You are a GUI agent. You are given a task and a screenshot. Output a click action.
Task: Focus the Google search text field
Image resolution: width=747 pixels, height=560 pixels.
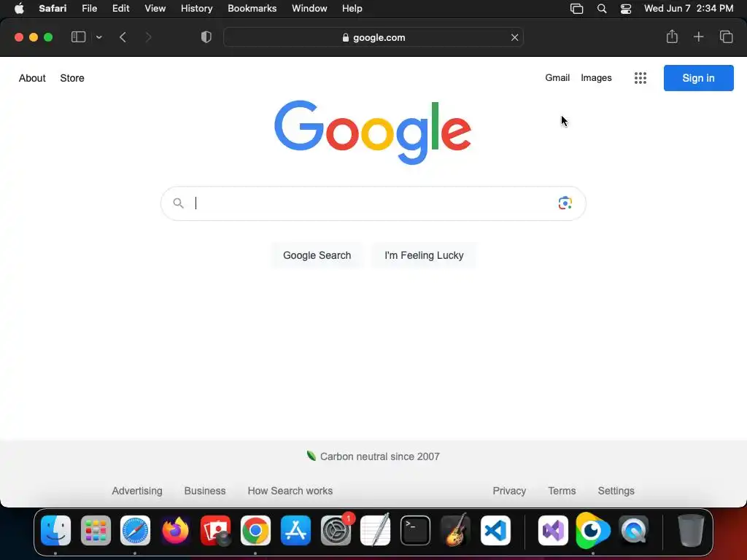(373, 203)
